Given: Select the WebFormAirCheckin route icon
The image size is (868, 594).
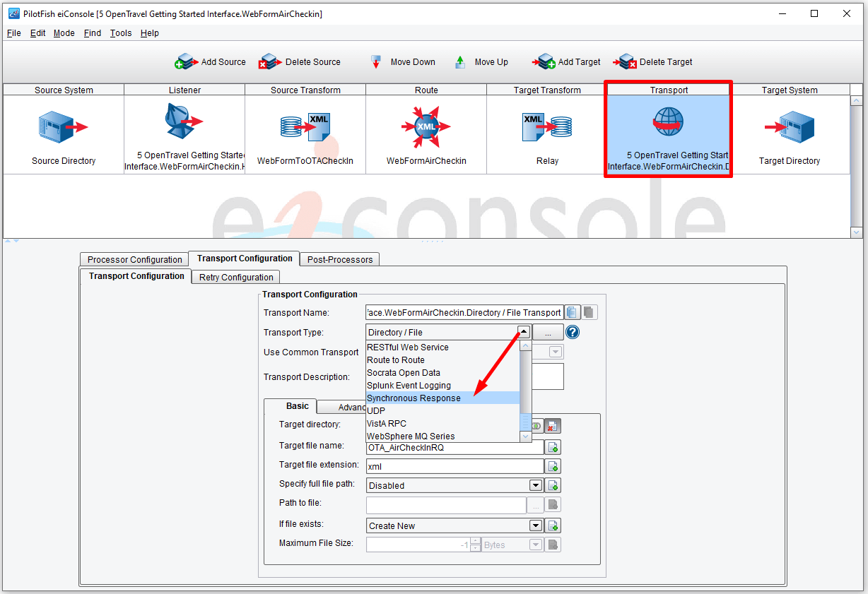Looking at the screenshot, I should tap(426, 127).
